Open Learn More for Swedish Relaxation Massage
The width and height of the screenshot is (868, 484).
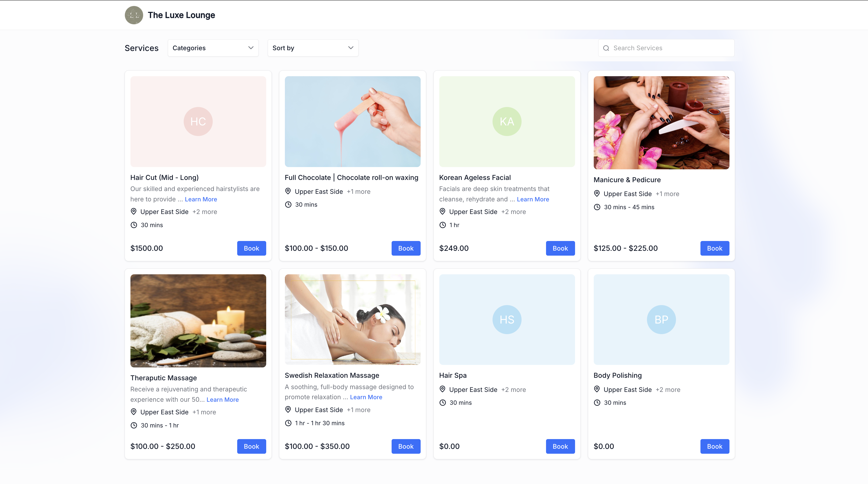366,397
